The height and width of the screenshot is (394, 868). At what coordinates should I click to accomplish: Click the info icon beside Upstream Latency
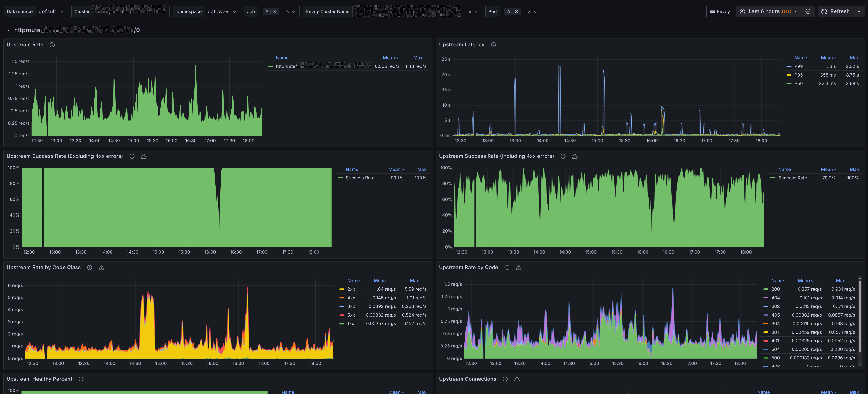coord(493,45)
